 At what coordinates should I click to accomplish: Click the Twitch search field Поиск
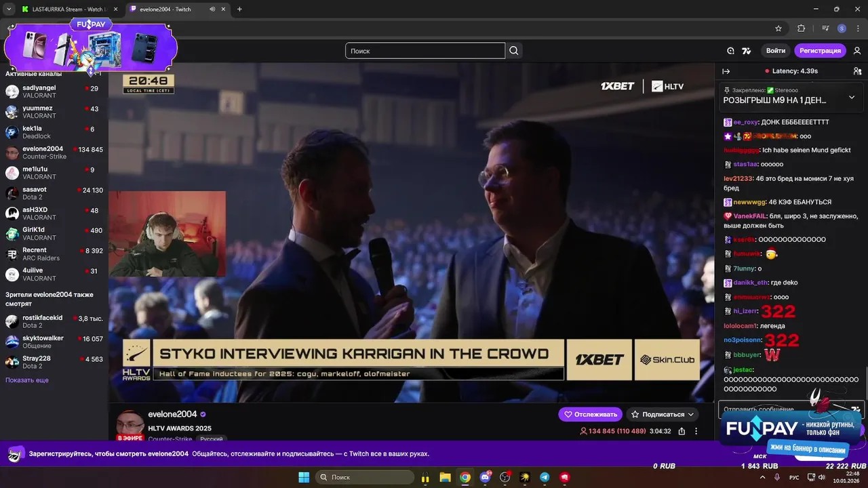click(425, 51)
